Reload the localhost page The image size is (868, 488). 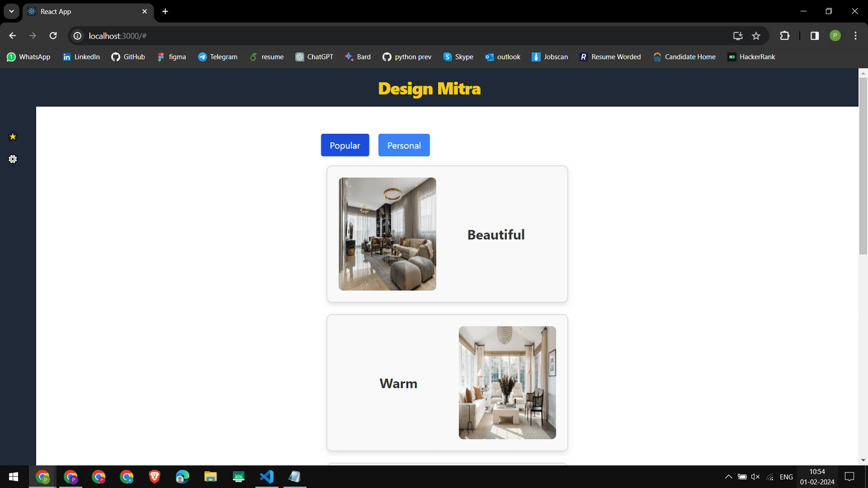[53, 36]
